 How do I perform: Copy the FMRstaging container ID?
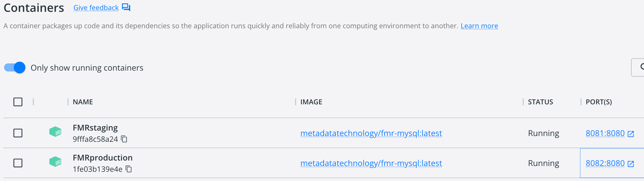pyautogui.click(x=124, y=139)
